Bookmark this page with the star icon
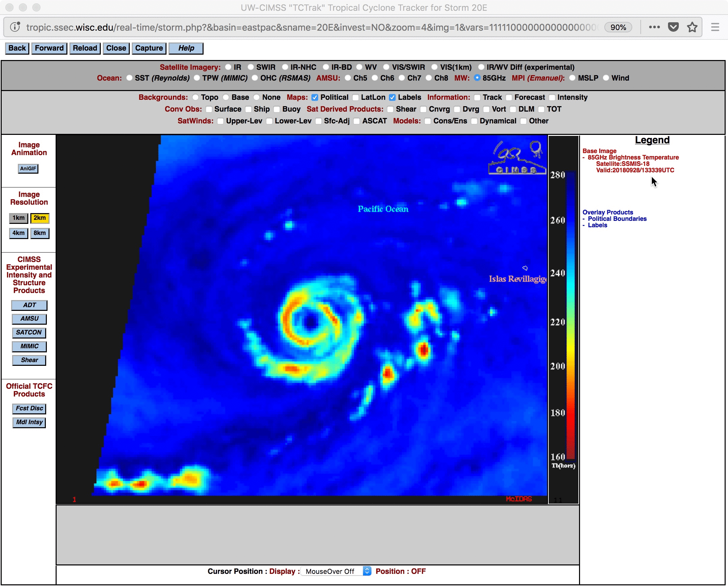Viewport: 728px width, 586px height. [x=692, y=27]
